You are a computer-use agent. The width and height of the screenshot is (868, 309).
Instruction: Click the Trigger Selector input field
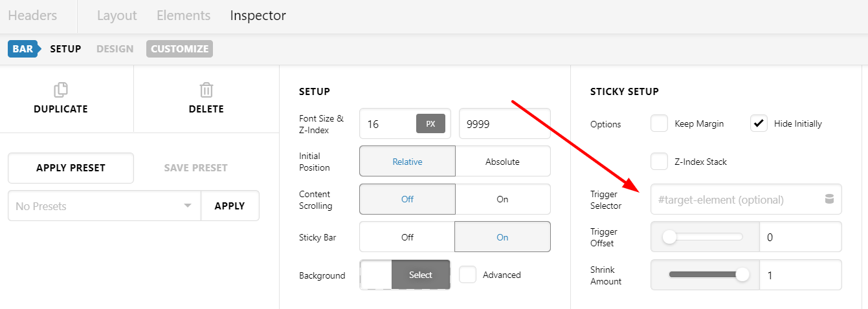(x=746, y=199)
